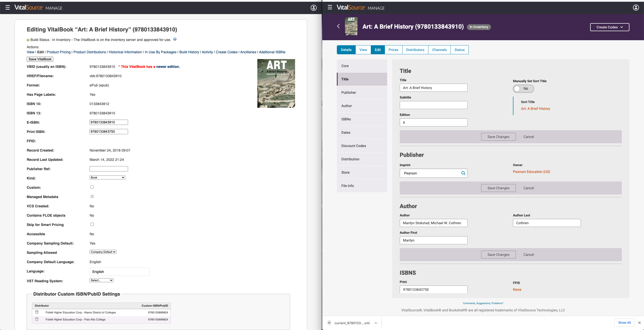
Task: Select Publisher in the sidebar
Action: [x=362, y=92]
